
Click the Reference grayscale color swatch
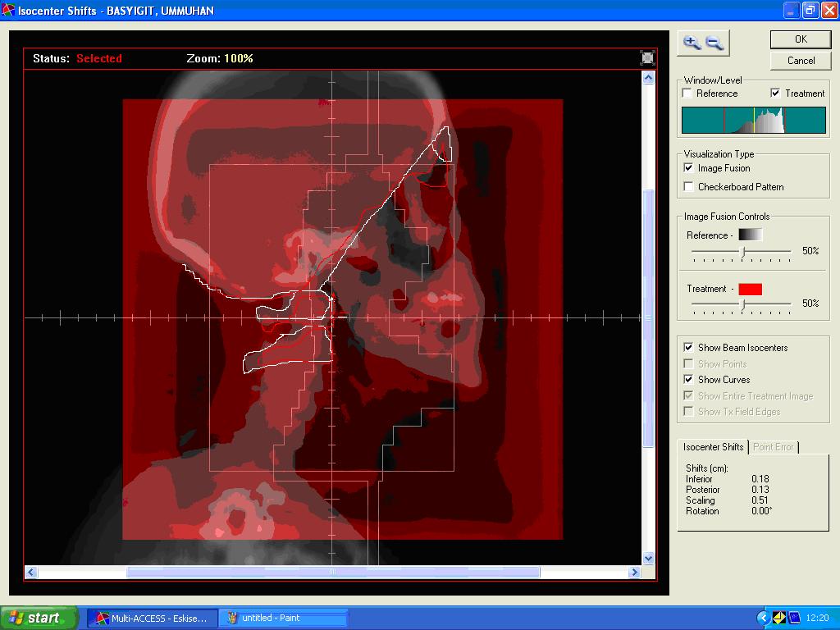[x=750, y=235]
